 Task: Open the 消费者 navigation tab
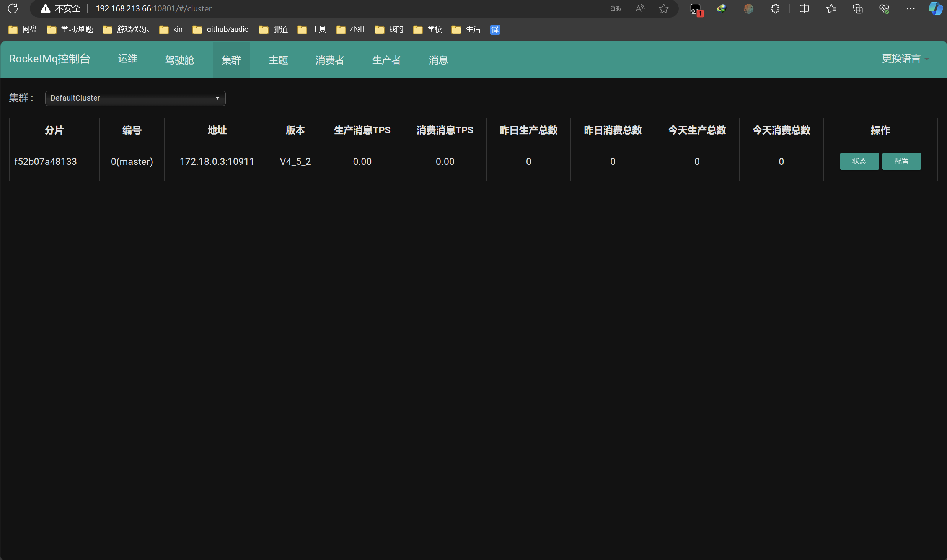(x=330, y=60)
